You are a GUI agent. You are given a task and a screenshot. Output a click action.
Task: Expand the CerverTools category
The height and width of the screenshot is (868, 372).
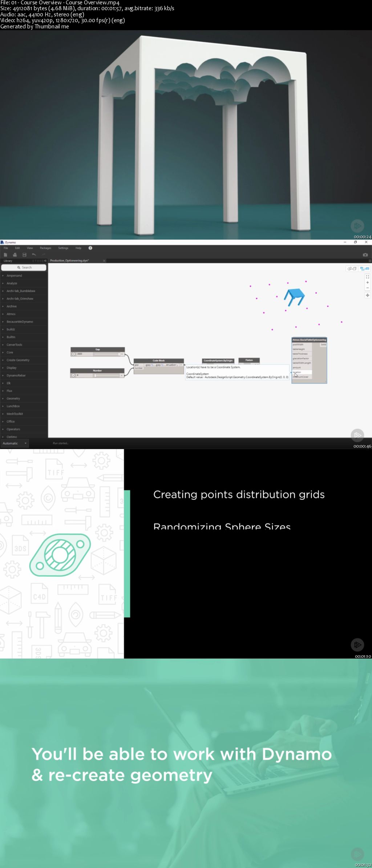point(24,345)
